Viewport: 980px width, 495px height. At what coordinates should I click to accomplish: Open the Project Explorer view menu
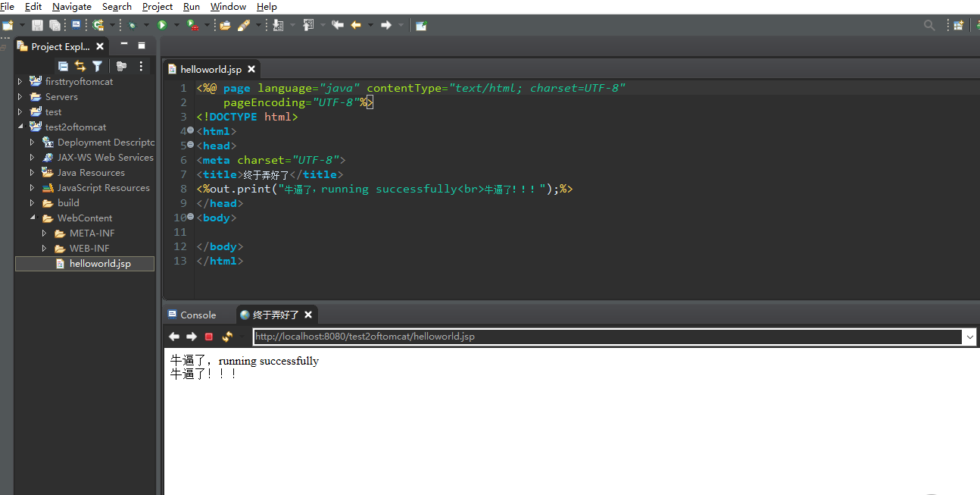click(x=141, y=66)
